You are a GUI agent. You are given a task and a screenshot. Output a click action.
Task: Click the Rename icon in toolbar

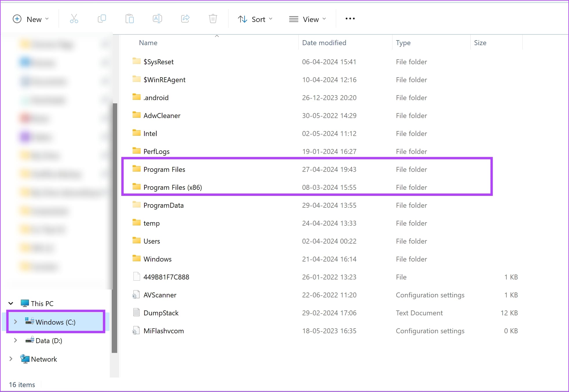157,19
